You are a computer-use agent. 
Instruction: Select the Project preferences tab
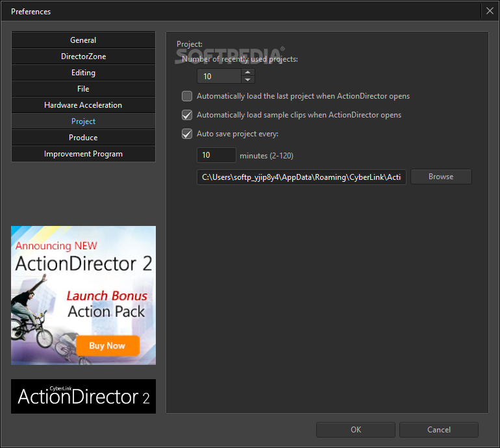[83, 121]
